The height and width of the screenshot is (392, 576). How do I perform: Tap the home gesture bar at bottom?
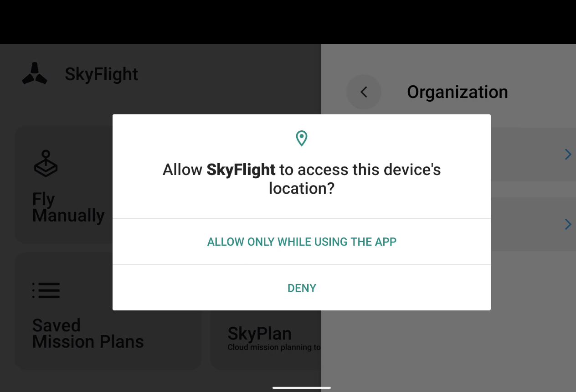[x=302, y=388]
